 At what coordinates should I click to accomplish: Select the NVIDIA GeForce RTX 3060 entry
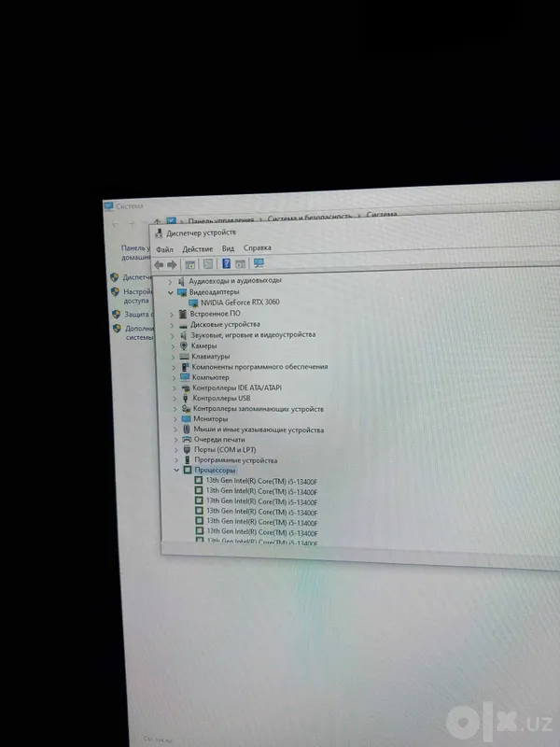pyautogui.click(x=240, y=302)
